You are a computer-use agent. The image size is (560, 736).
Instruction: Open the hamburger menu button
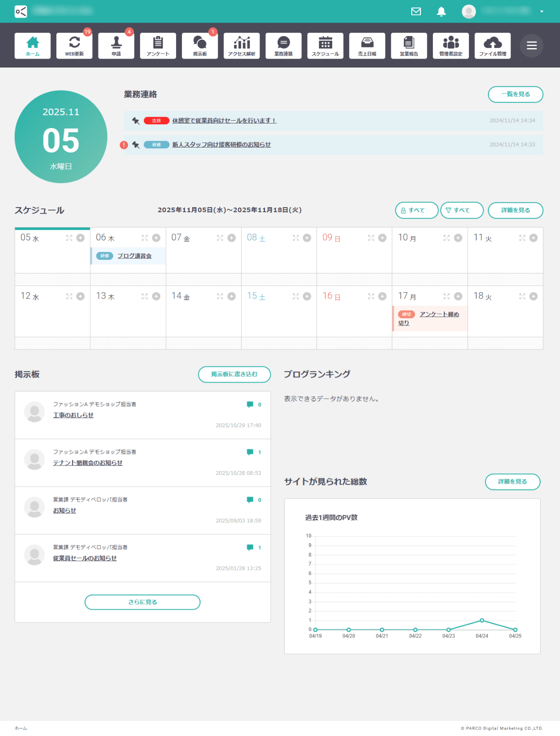pyautogui.click(x=531, y=46)
